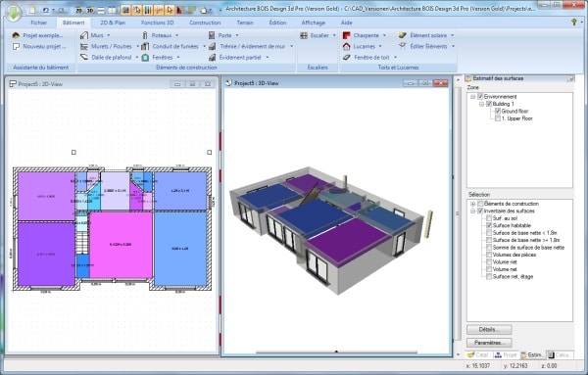Open the Poteaux dropdown arrow

point(177,35)
